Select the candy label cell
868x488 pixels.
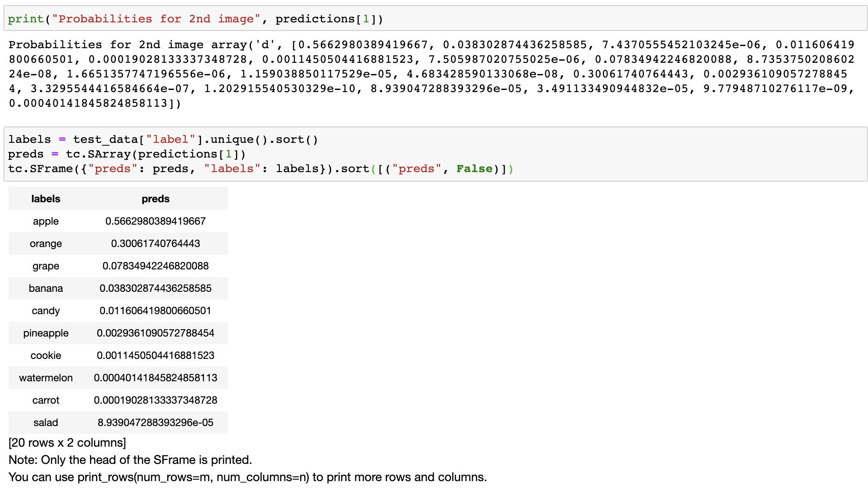tap(46, 311)
